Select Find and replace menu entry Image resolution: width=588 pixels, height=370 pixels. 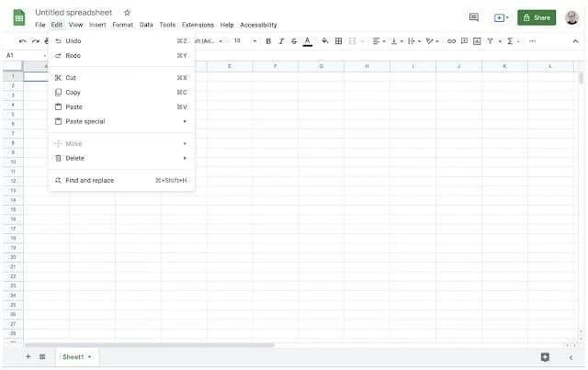pos(90,180)
